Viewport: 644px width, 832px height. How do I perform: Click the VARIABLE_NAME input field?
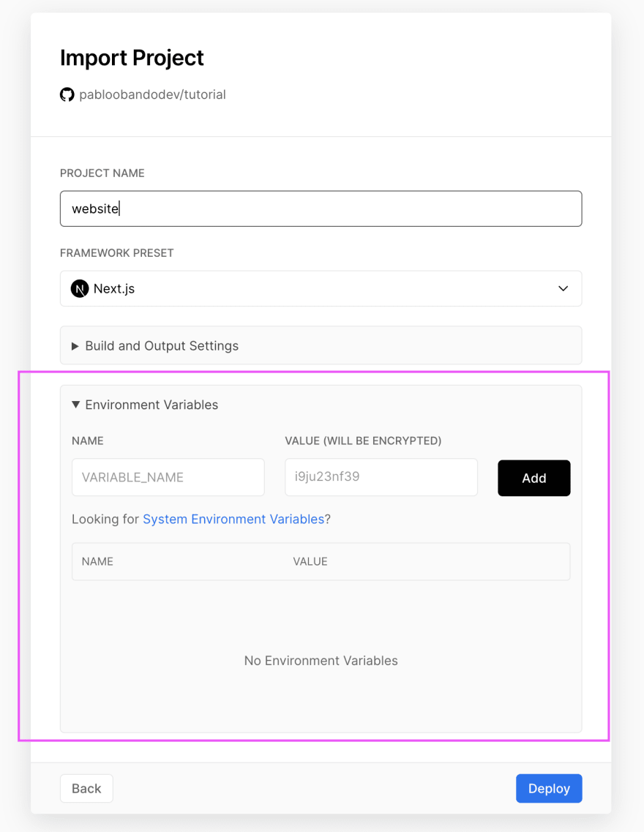(168, 477)
